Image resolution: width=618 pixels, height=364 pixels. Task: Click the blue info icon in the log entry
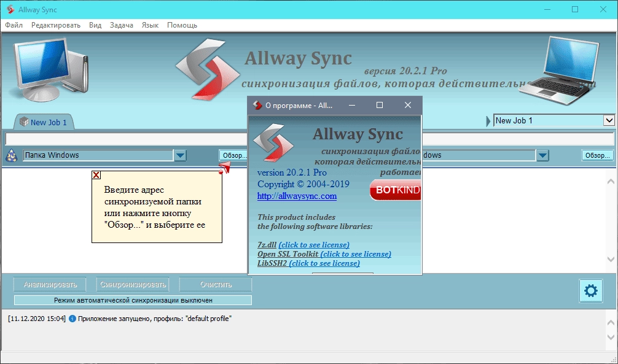(72, 319)
